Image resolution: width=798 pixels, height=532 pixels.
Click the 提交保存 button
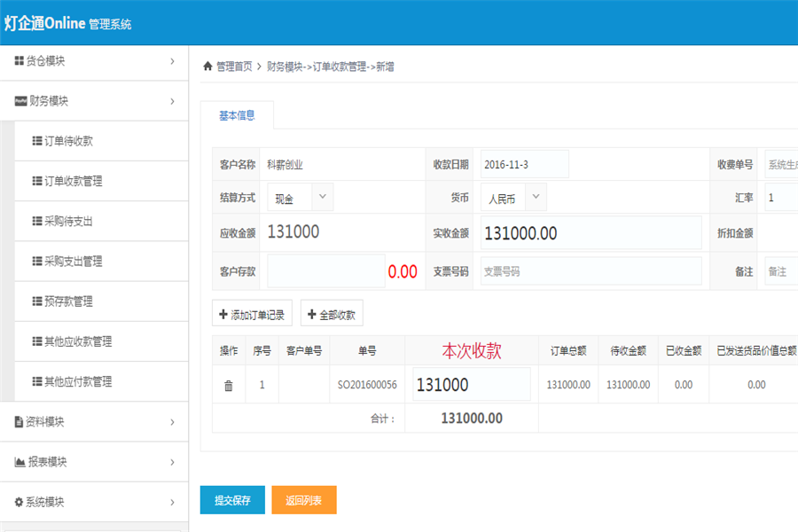pyautogui.click(x=232, y=500)
